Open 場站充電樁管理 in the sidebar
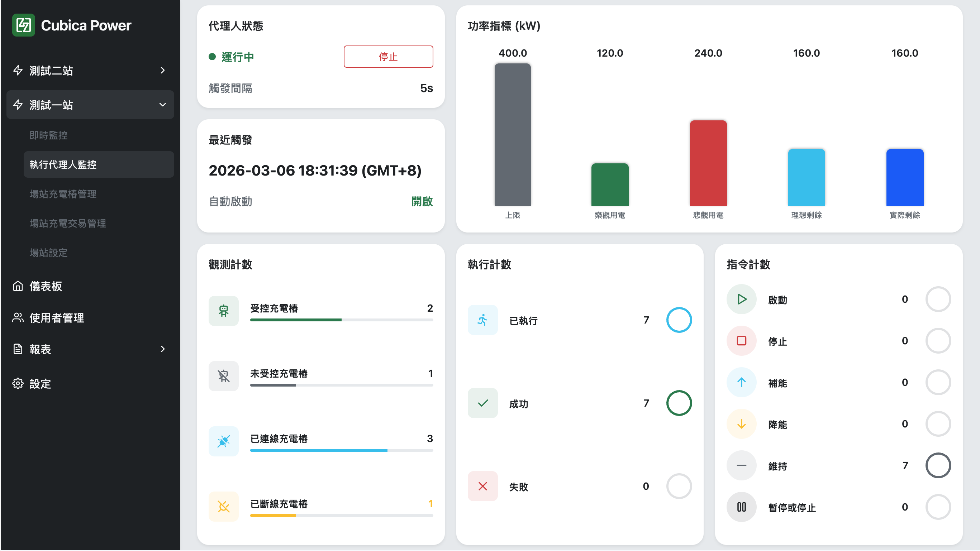 [x=63, y=194]
